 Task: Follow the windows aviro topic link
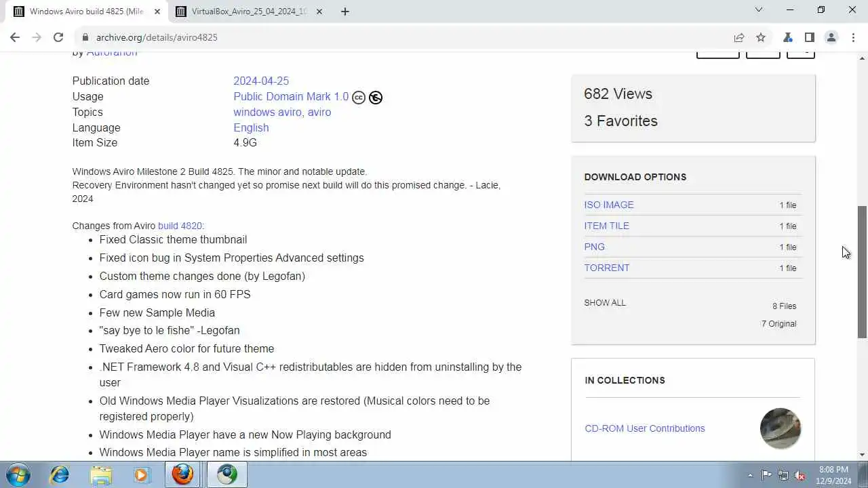(267, 112)
